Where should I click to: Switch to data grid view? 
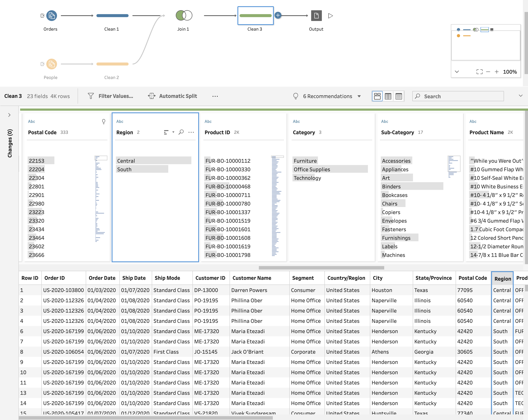coord(388,96)
